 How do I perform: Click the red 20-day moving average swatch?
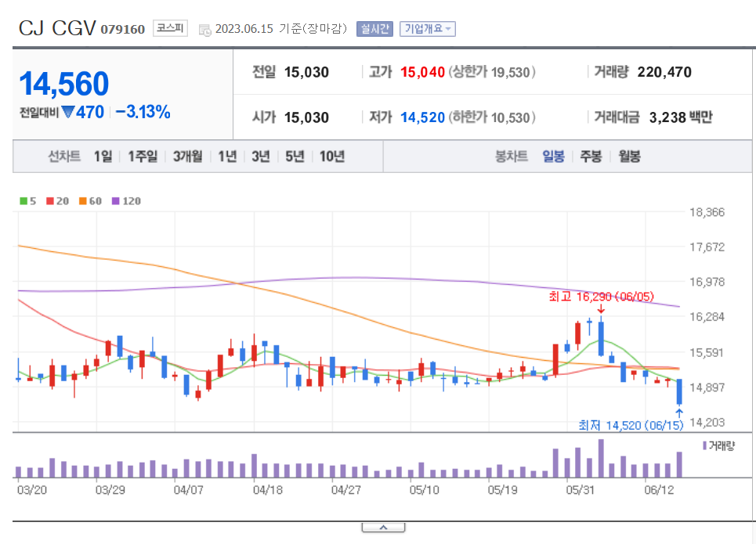[49, 201]
